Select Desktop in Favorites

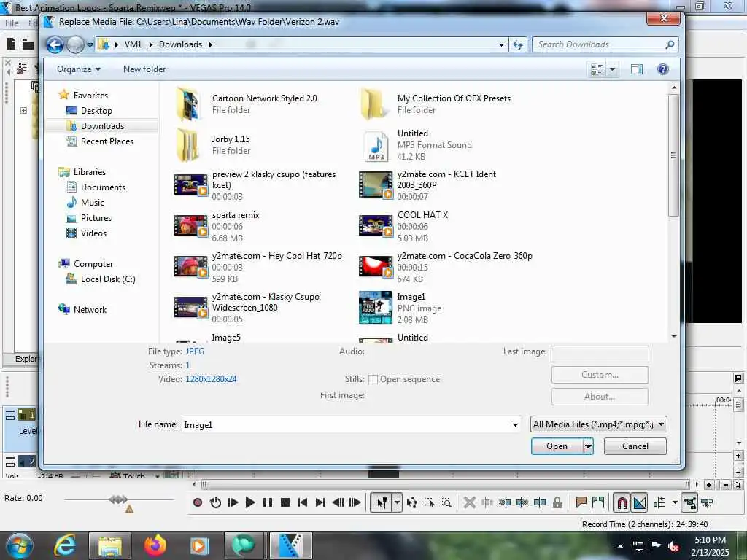96,111
